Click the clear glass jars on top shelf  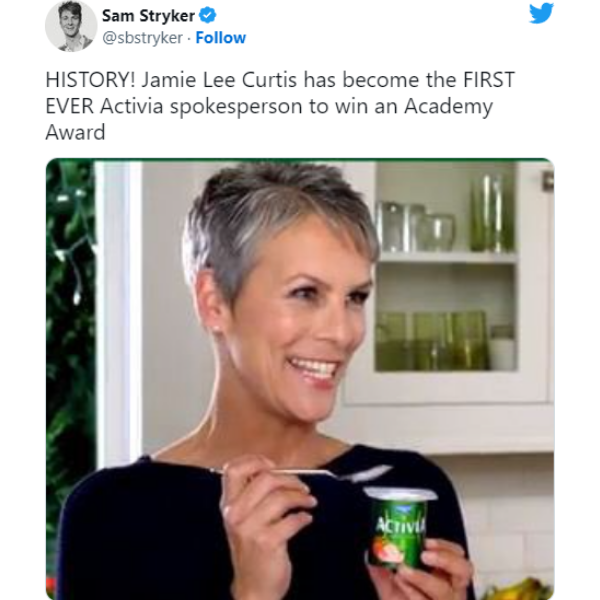click(416, 226)
